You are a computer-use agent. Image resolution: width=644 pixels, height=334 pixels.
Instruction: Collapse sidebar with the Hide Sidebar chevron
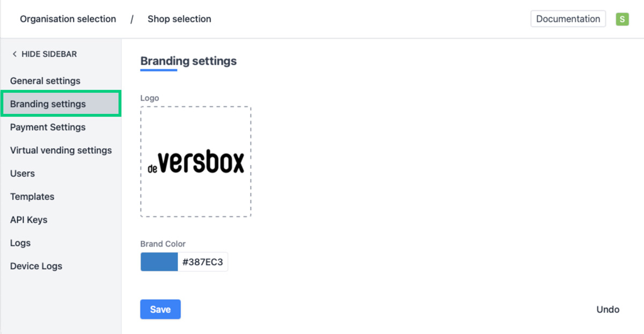coord(15,54)
